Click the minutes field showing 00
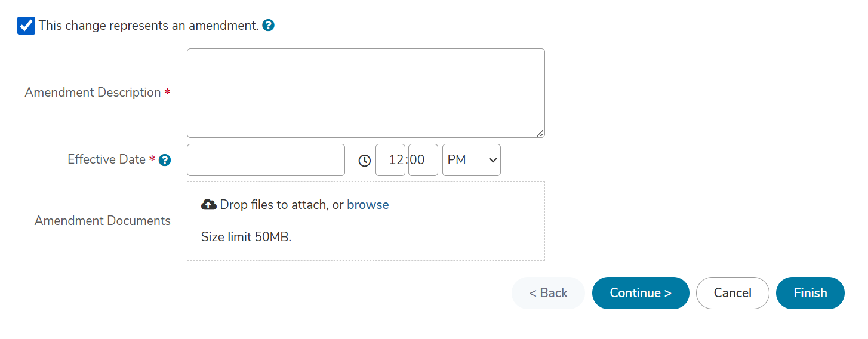The image size is (868, 339). [x=423, y=160]
